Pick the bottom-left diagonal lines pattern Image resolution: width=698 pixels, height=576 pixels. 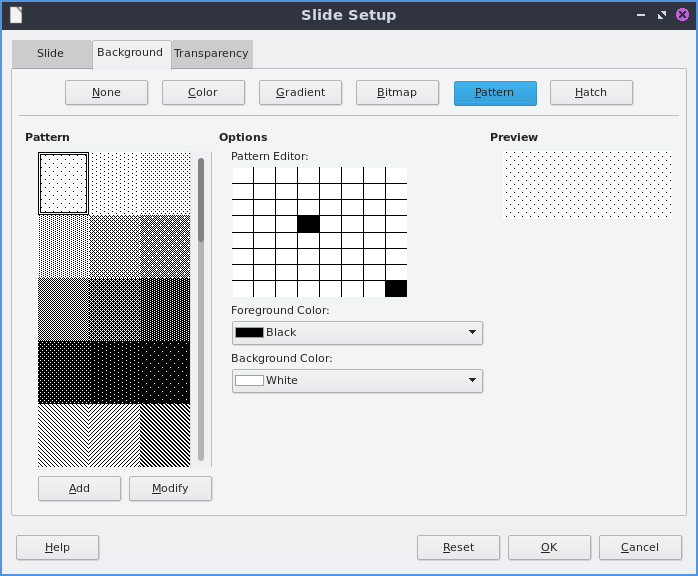(x=64, y=435)
